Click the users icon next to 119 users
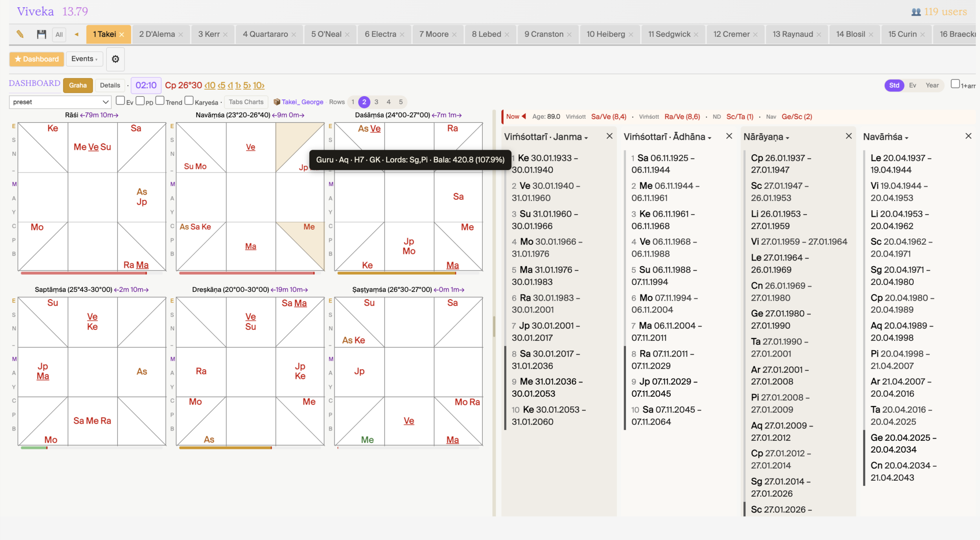Image resolution: width=980 pixels, height=540 pixels. coord(916,11)
